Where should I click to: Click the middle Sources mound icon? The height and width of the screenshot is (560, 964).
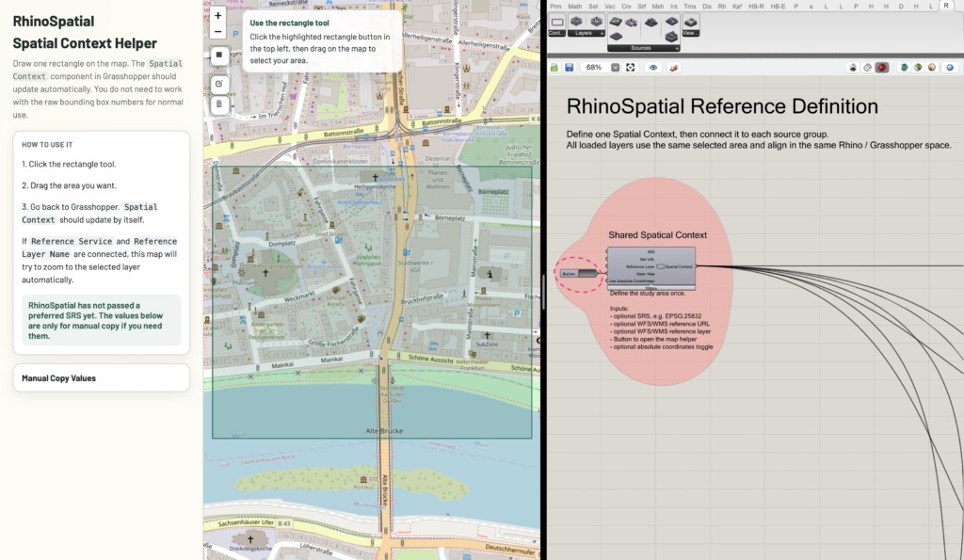click(651, 23)
